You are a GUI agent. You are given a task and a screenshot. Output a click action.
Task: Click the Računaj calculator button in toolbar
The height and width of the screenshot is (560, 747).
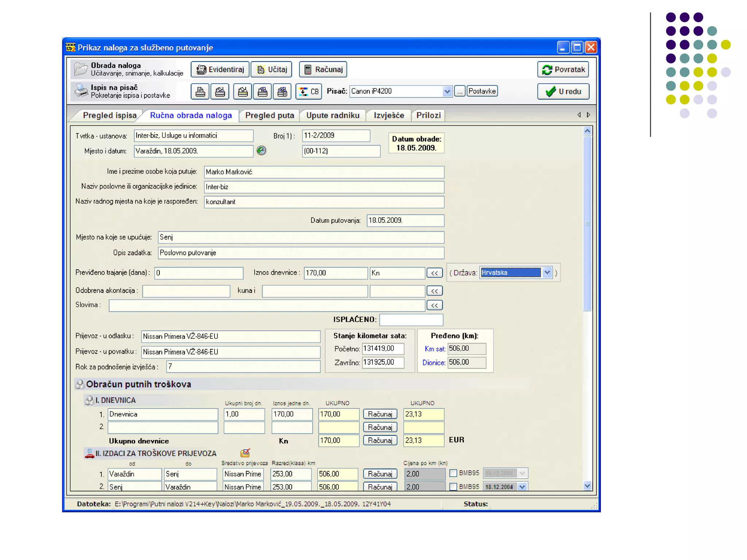click(323, 69)
